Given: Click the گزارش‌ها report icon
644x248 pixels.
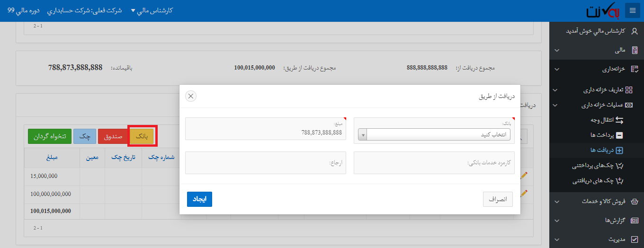Looking at the screenshot, I should [635, 221].
